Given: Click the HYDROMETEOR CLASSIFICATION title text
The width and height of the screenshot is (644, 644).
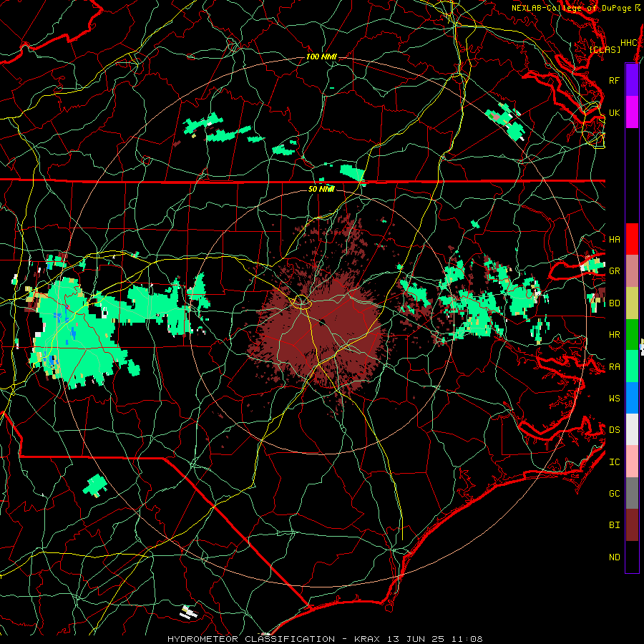Looking at the screenshot, I should point(251,639).
